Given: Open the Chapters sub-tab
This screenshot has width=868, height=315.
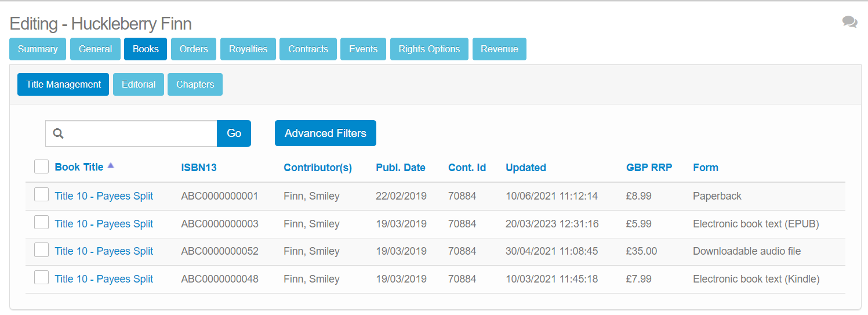Looking at the screenshot, I should point(195,84).
